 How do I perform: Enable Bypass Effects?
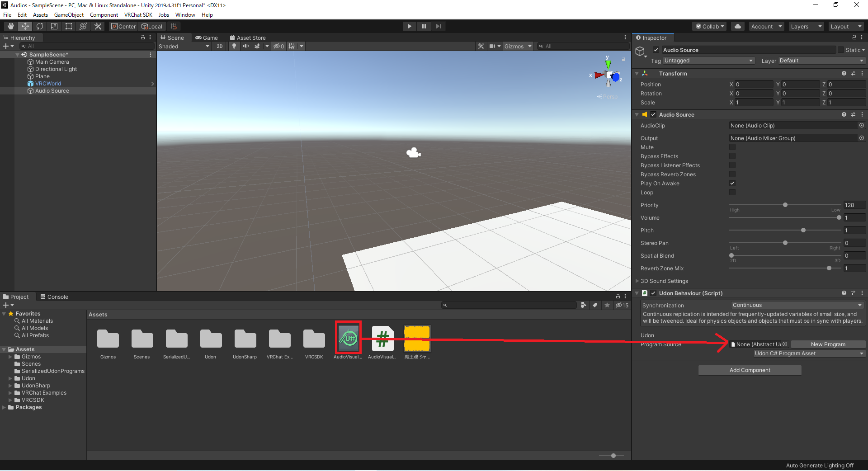coord(732,156)
